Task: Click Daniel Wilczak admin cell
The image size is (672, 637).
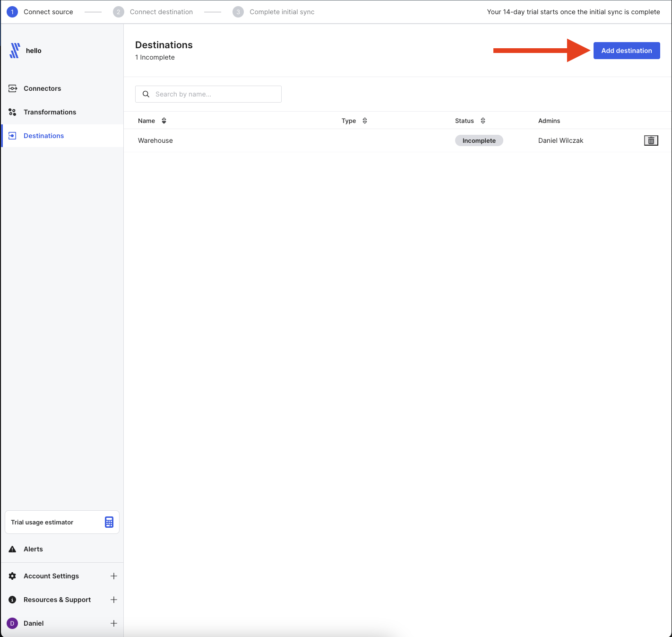Action: [561, 140]
